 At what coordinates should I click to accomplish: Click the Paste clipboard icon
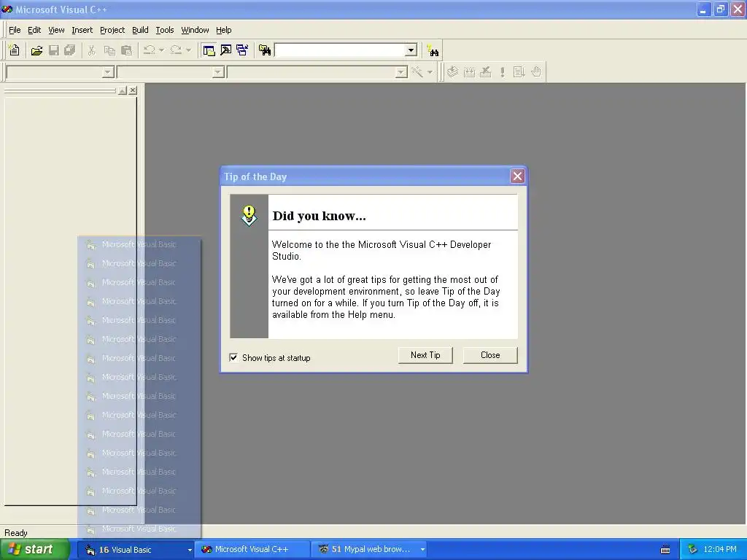pyautogui.click(x=126, y=50)
